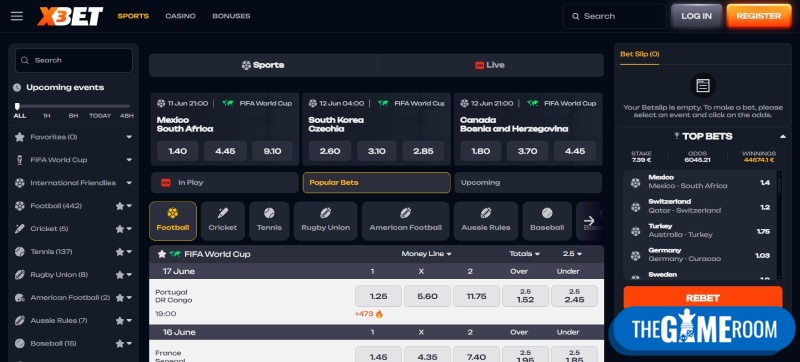Pick Portugal win odds 1.25
The height and width of the screenshot is (362, 800).
[x=379, y=296]
